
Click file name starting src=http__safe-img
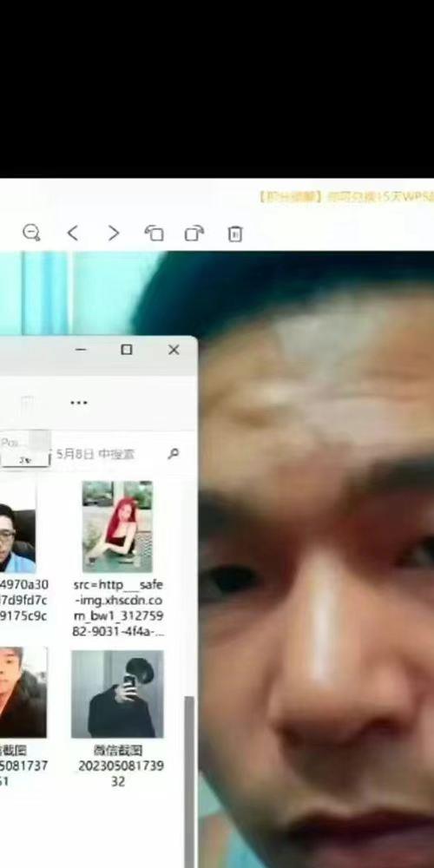click(118, 608)
